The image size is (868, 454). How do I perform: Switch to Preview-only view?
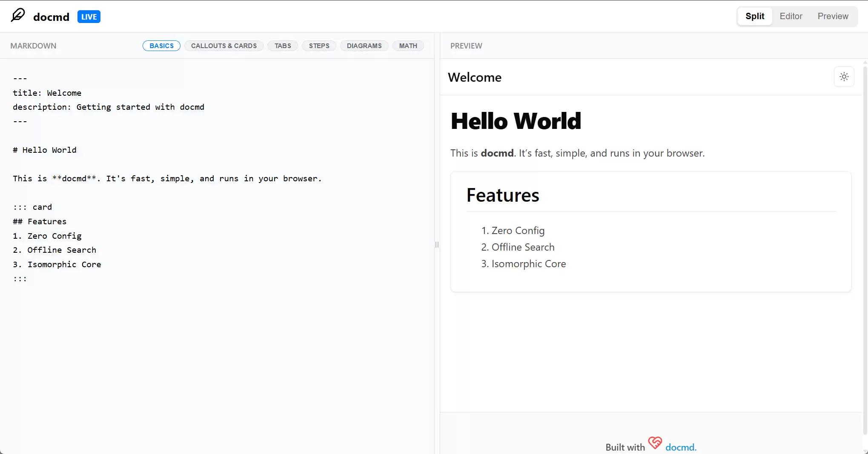[x=833, y=16]
